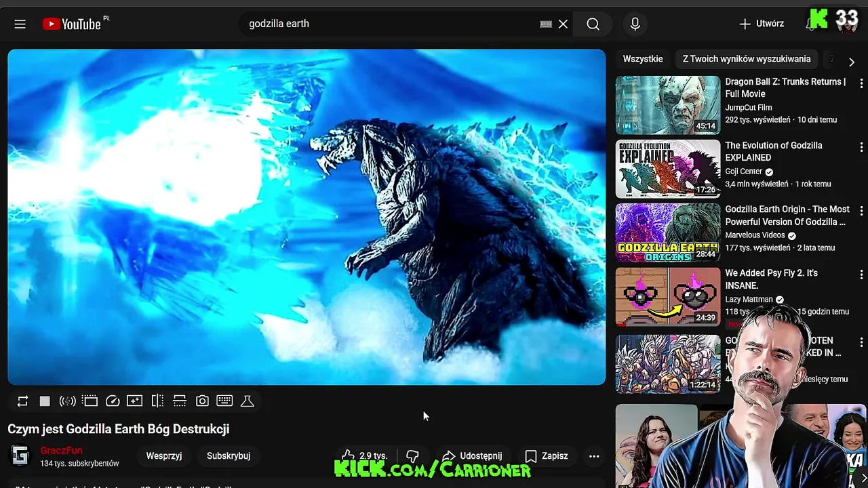Viewport: 868px width, 488px height.
Task: Open options menu for Dragon Ball Z video
Action: pos(861,83)
